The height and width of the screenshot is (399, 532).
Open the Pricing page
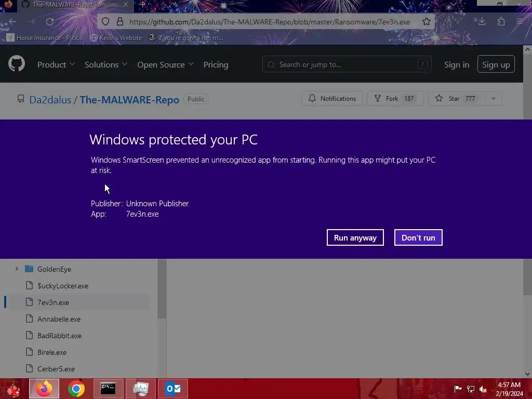(216, 64)
